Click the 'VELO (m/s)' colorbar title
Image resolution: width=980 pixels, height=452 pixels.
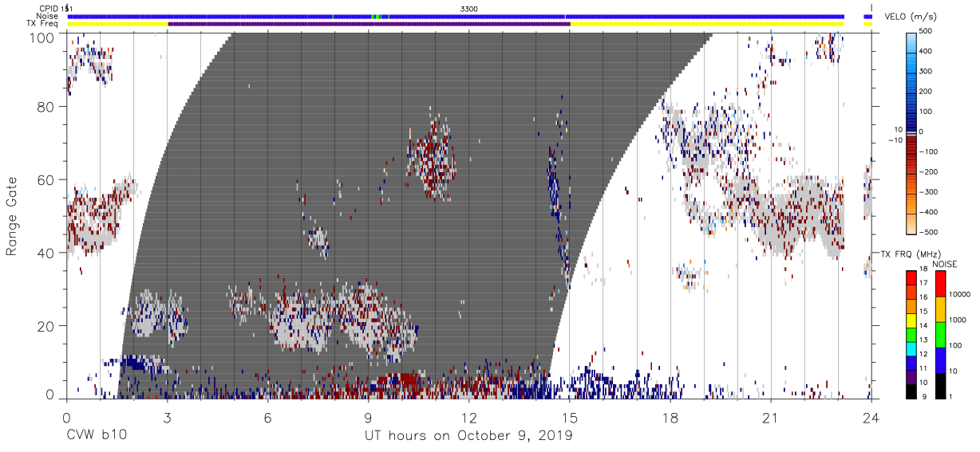pos(912,18)
